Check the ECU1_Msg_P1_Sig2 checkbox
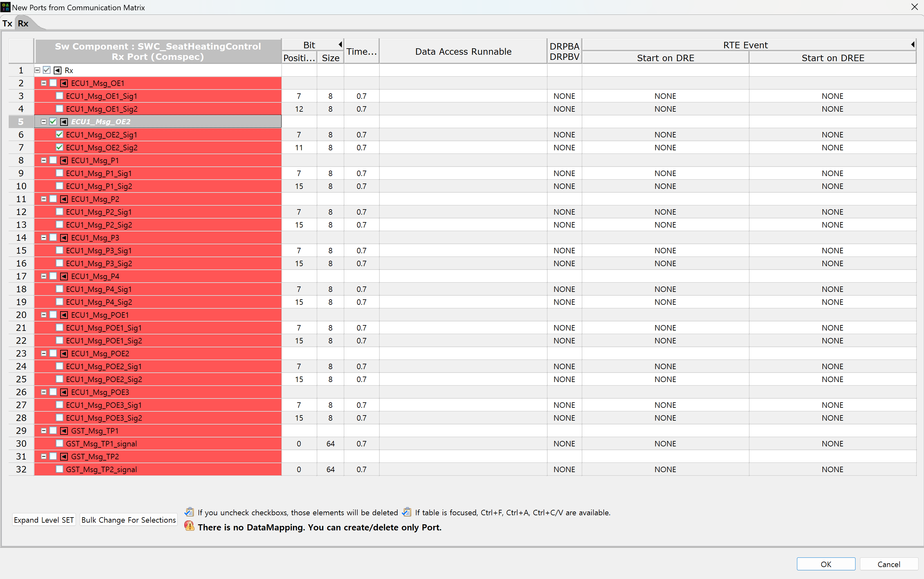Screen dimensions: 924x579 (x=59, y=186)
